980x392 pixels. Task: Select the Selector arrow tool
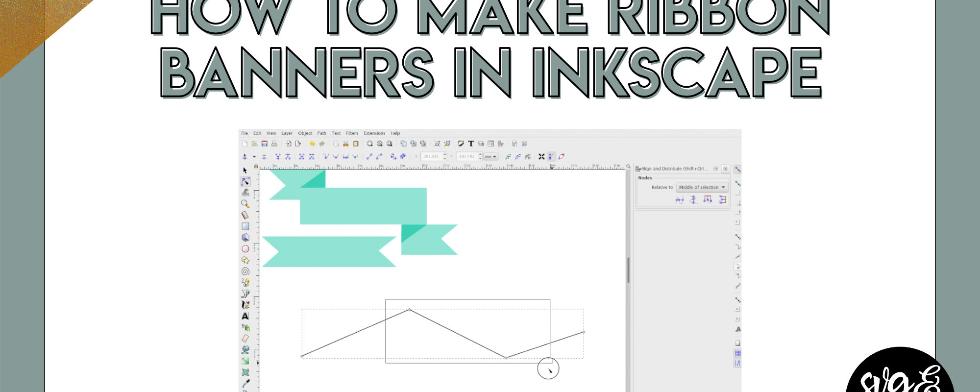[x=245, y=171]
